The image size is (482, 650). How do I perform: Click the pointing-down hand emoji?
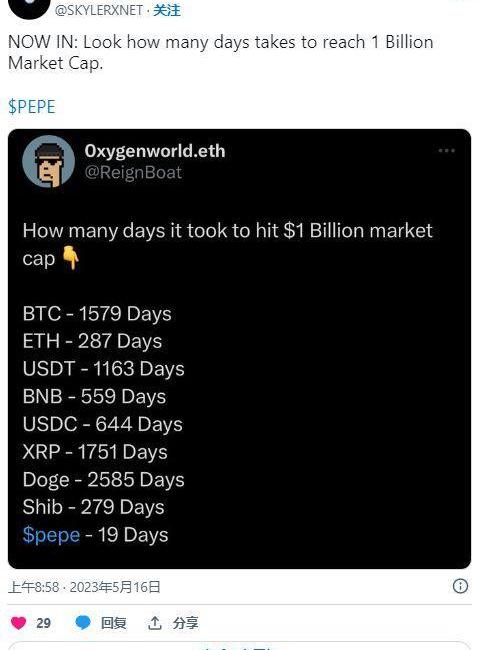click(x=70, y=258)
